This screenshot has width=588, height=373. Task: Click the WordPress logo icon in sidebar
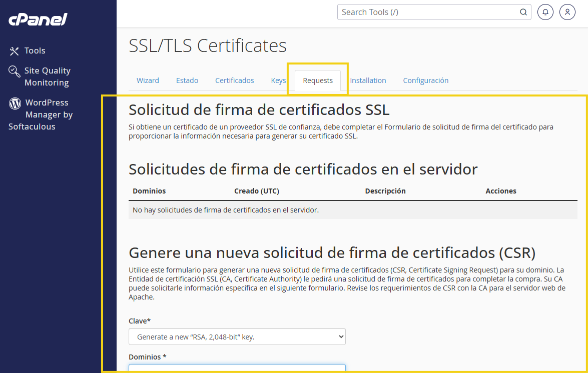pyautogui.click(x=15, y=103)
